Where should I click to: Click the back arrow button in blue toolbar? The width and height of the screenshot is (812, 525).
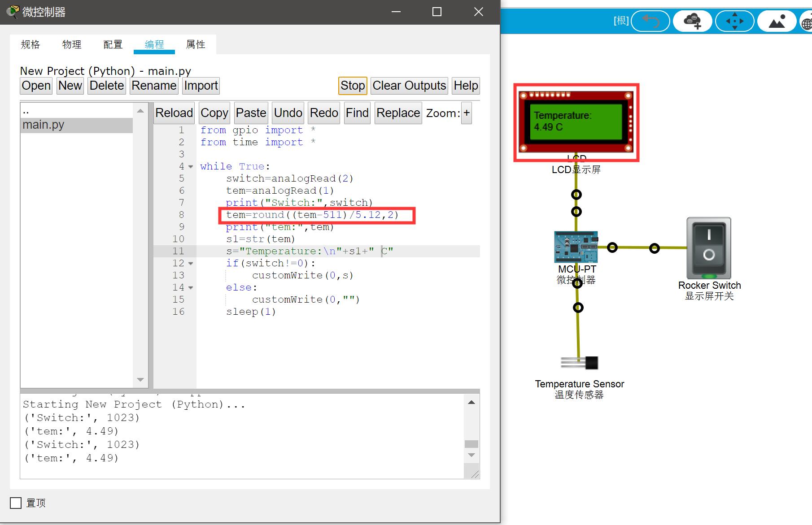(x=650, y=21)
